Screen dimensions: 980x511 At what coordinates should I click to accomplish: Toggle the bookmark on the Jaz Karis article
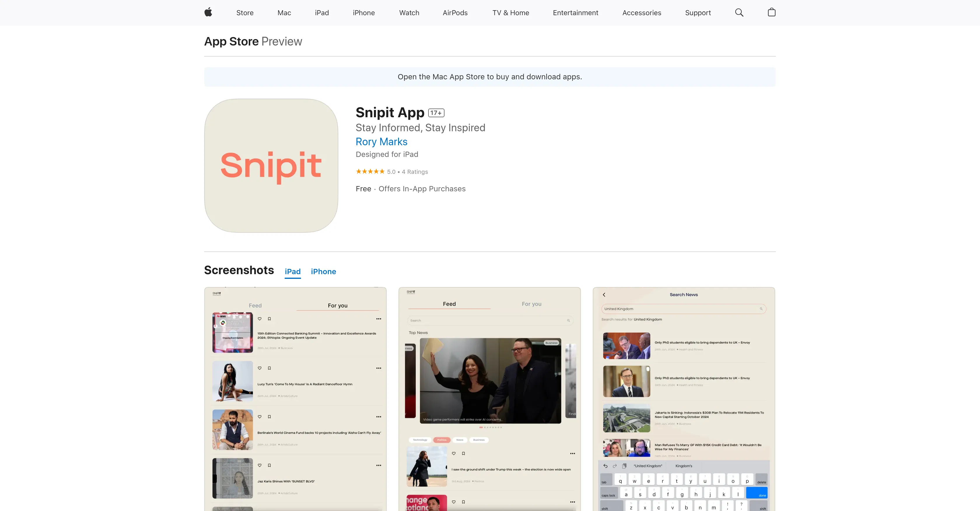[269, 465]
